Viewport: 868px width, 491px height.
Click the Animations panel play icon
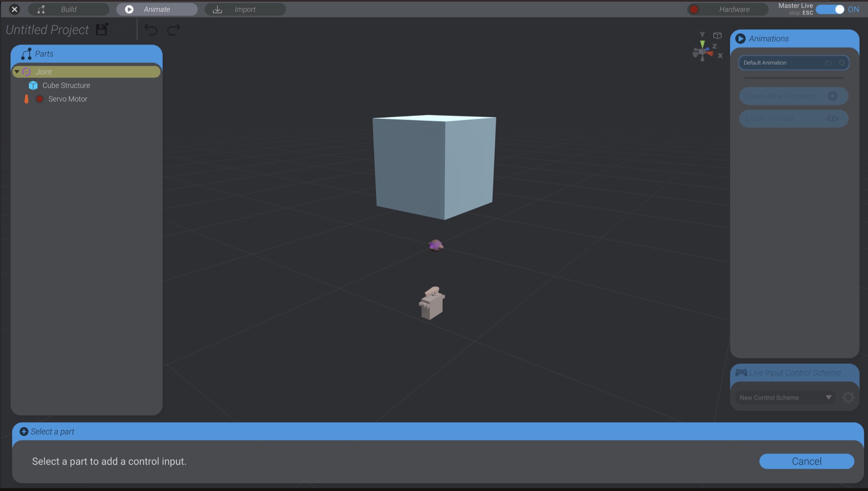pos(740,39)
